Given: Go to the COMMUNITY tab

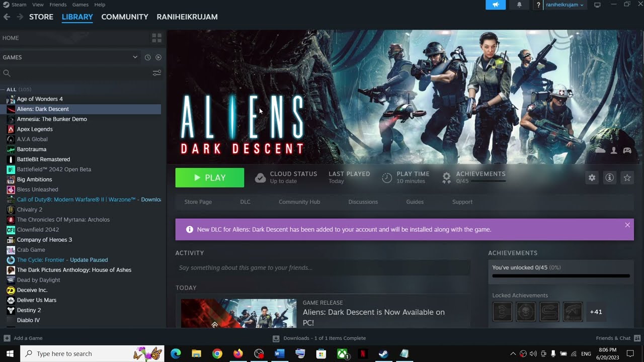Looking at the screenshot, I should (125, 17).
